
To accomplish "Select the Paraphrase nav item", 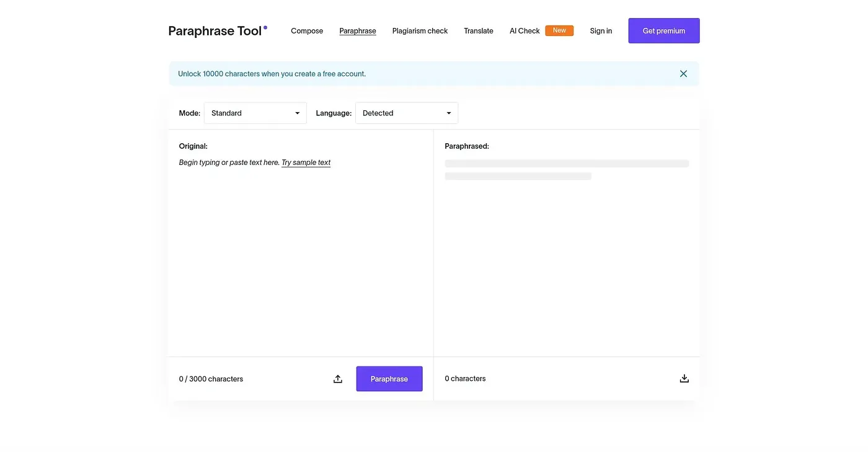I will point(358,31).
